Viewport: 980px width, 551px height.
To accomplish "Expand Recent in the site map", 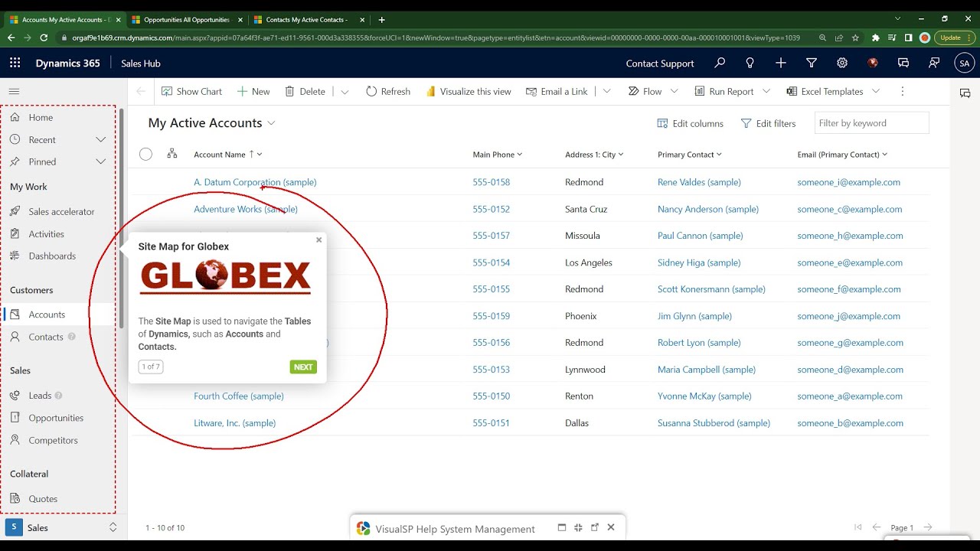I will (x=100, y=139).
